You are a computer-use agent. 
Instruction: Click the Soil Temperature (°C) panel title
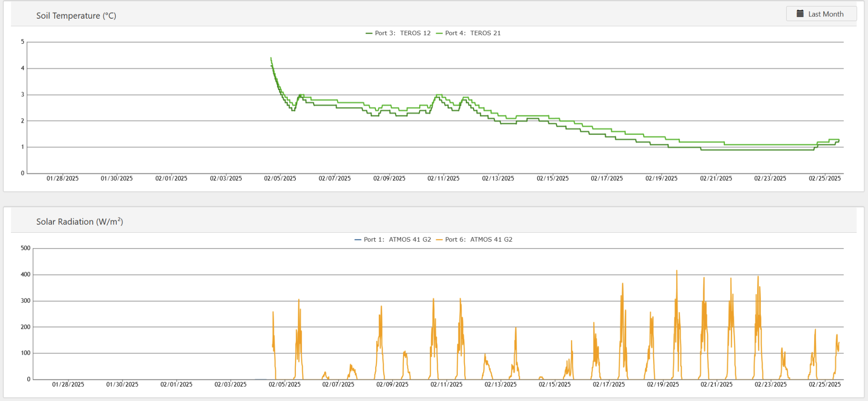click(x=76, y=16)
